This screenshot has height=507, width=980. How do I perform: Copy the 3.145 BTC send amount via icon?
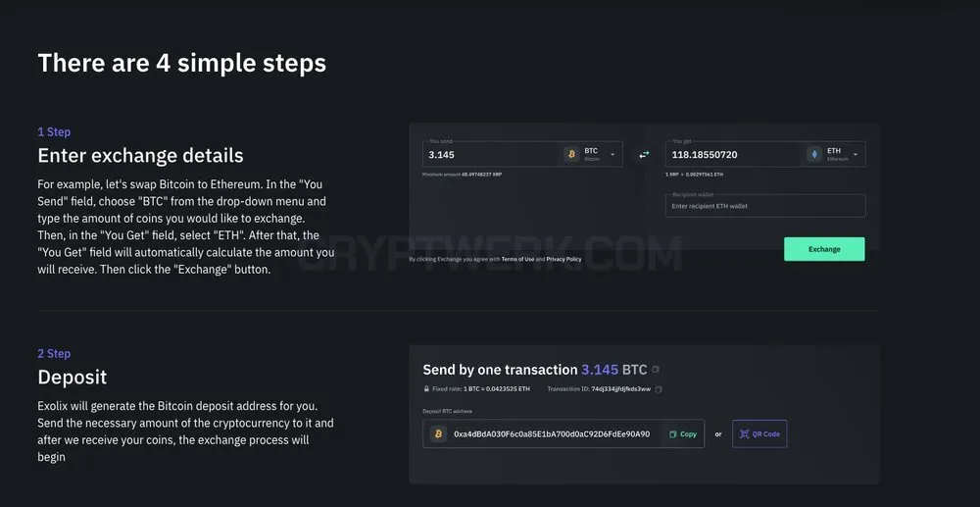[655, 370]
